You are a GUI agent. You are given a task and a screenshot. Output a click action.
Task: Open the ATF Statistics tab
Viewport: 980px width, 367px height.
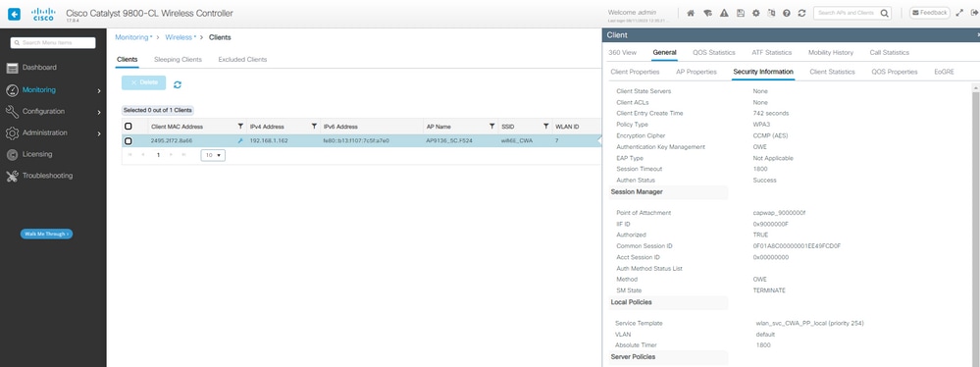[x=772, y=53]
